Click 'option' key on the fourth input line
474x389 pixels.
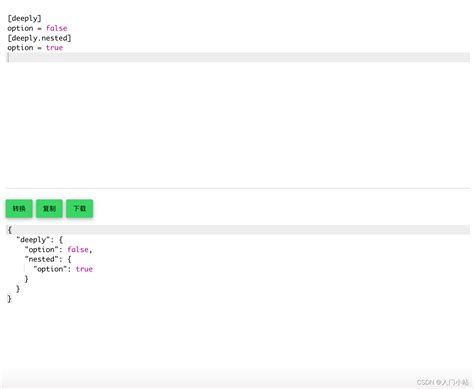(x=20, y=47)
